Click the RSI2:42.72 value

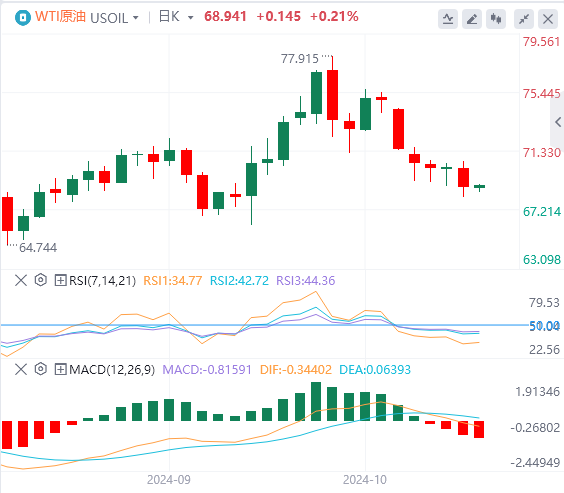[239, 280]
